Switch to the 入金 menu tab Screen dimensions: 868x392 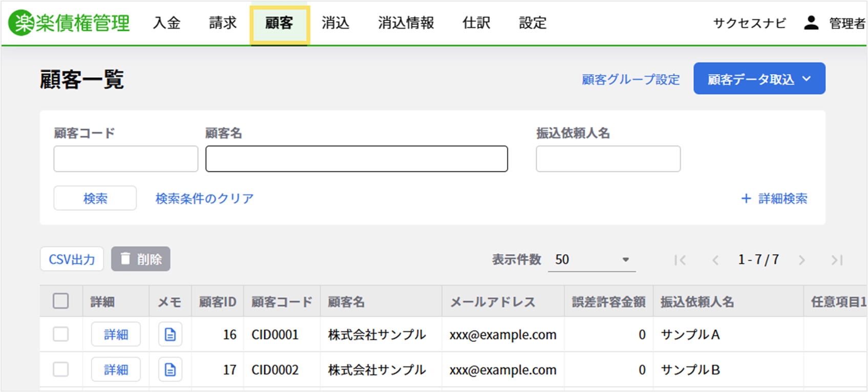point(167,23)
